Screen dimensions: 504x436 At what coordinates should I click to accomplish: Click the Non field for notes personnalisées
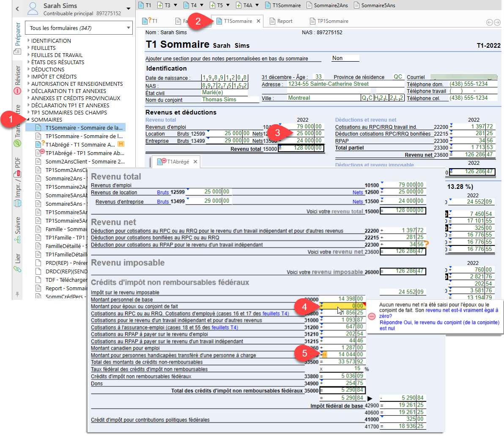point(345,58)
